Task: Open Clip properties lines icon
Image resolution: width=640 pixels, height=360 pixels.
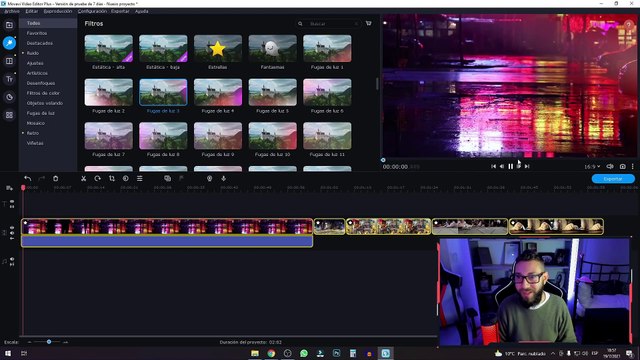Action: pos(140,178)
